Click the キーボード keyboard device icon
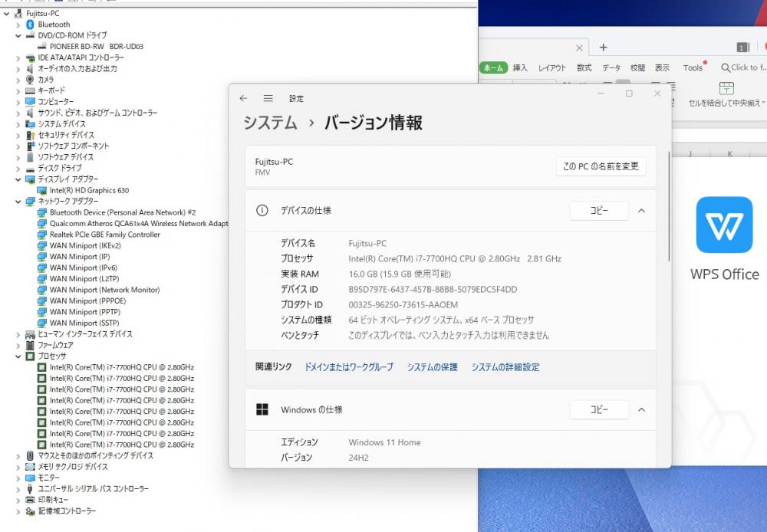Screen dimensions: 767x532 [30, 90]
